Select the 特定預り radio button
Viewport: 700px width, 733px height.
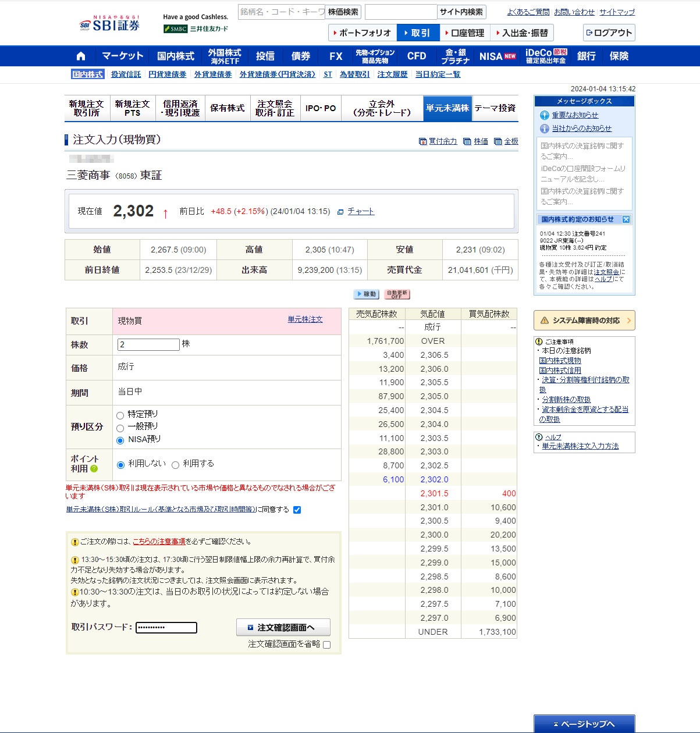(x=120, y=415)
